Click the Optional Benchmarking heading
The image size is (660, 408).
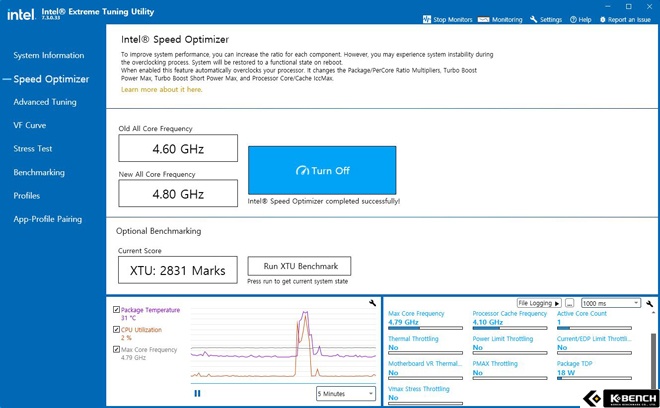pos(158,231)
